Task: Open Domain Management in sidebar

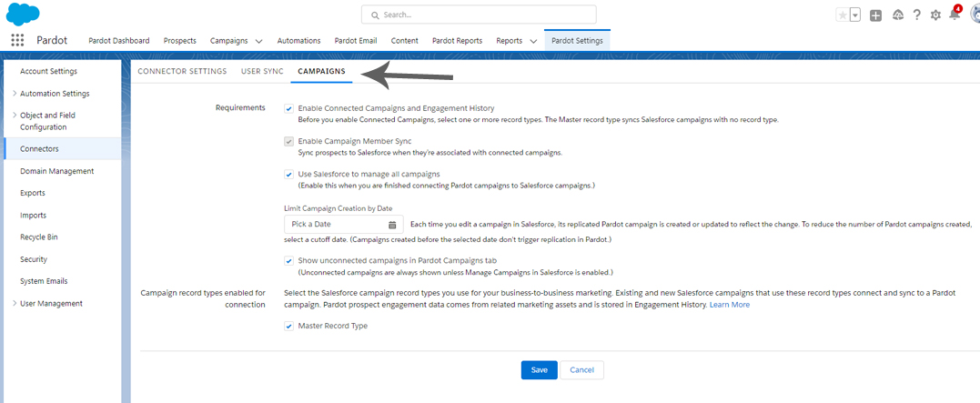Action: coord(57,171)
